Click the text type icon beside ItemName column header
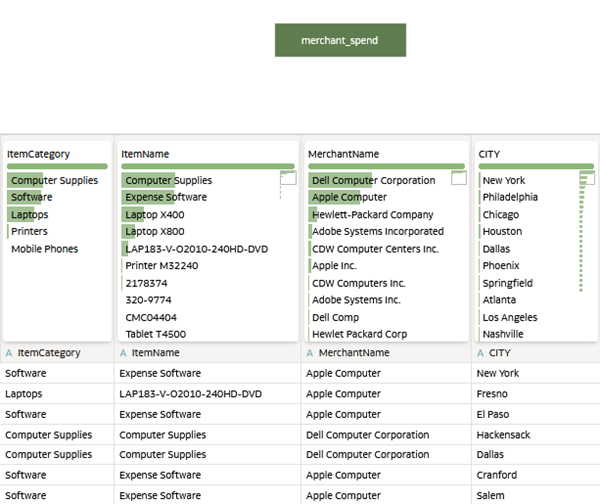Image resolution: width=600 pixels, height=504 pixels. point(123,353)
